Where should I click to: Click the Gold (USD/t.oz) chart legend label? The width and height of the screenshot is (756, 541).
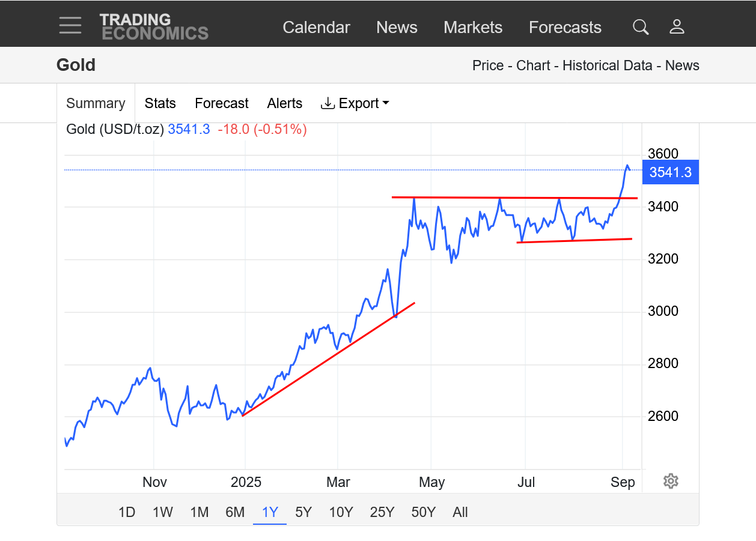tap(115, 129)
